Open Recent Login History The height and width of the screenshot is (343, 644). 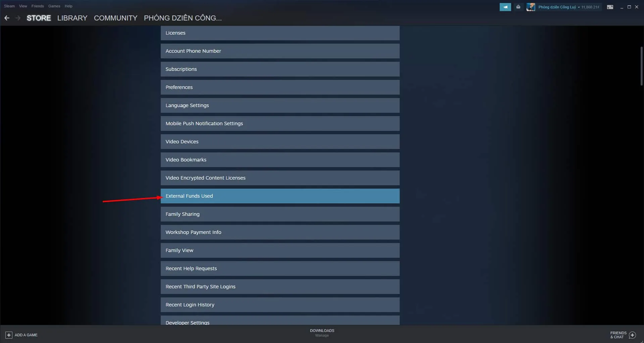(280, 305)
